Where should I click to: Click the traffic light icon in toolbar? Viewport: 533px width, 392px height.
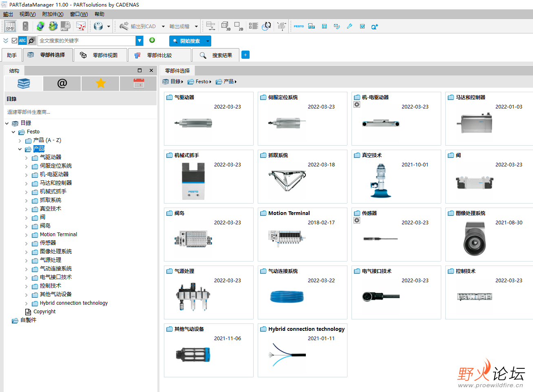pos(25,27)
